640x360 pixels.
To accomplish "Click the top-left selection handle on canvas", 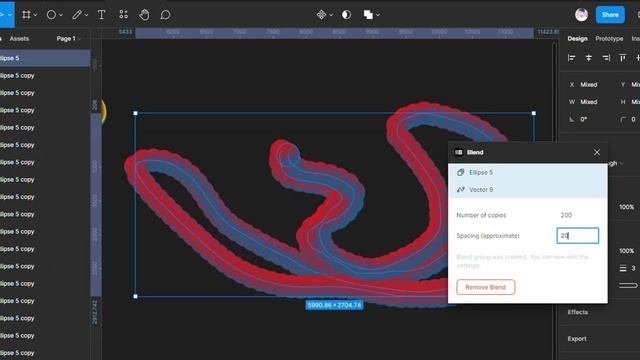I will pyautogui.click(x=136, y=113).
